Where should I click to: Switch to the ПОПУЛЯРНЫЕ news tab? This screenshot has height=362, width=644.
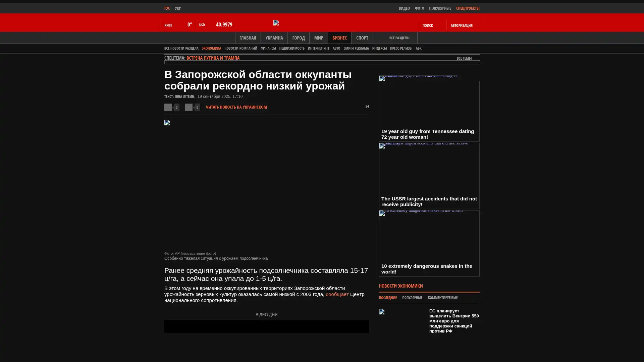pos(412,298)
